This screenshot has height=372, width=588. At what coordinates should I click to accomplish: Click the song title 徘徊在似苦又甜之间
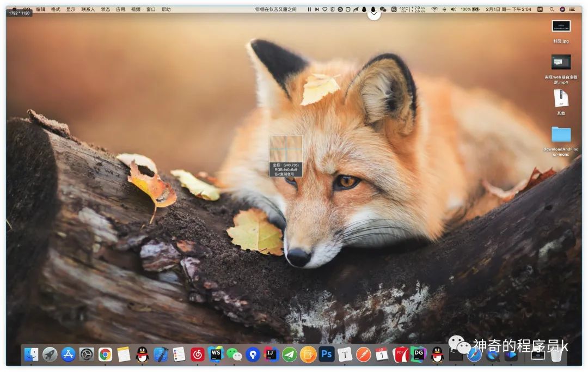[x=276, y=9]
